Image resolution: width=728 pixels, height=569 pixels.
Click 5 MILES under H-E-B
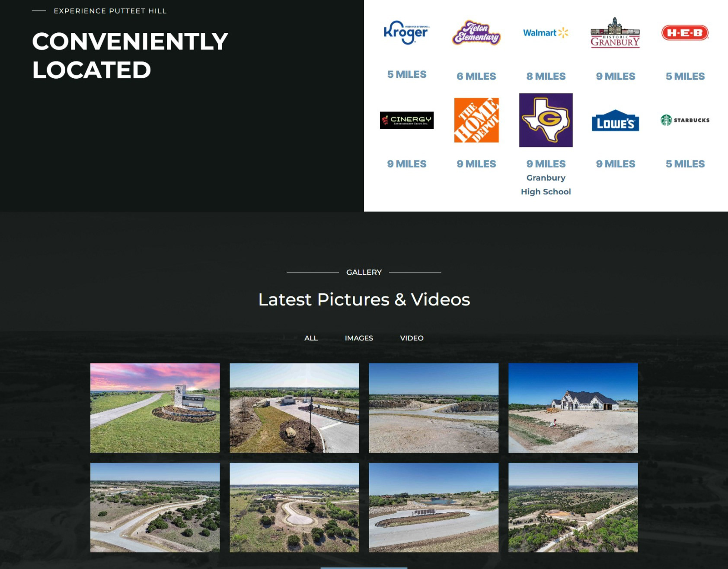(x=685, y=76)
